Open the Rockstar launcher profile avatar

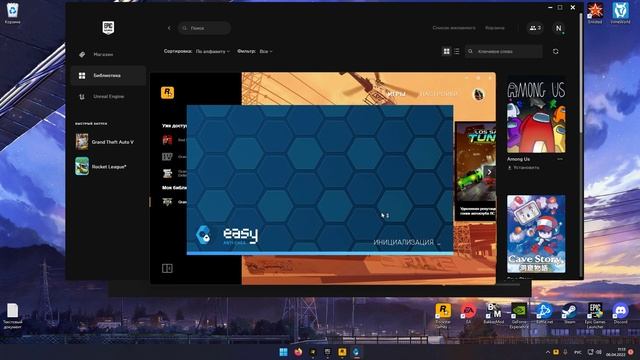pos(478,94)
